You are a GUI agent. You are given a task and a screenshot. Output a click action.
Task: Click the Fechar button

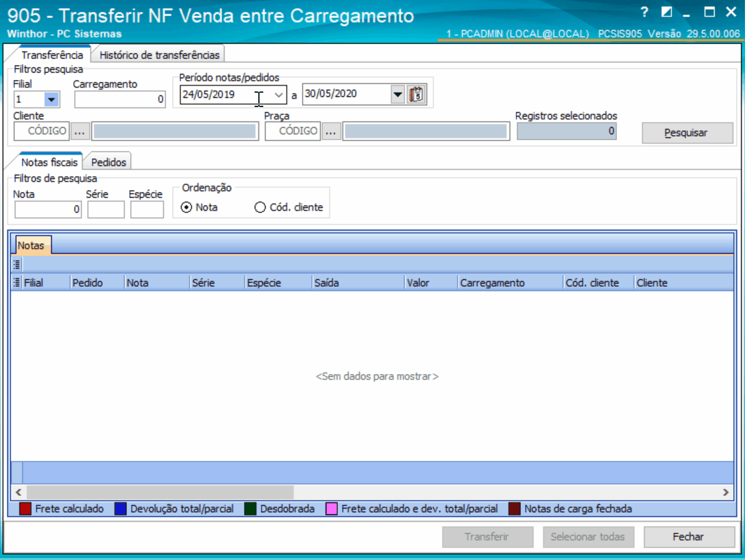point(688,537)
